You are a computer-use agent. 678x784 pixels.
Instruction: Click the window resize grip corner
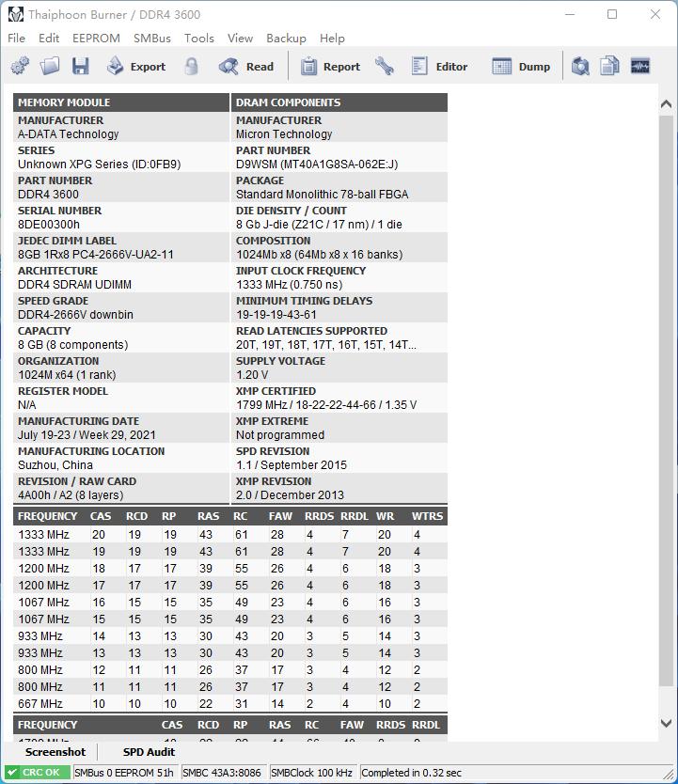click(669, 775)
